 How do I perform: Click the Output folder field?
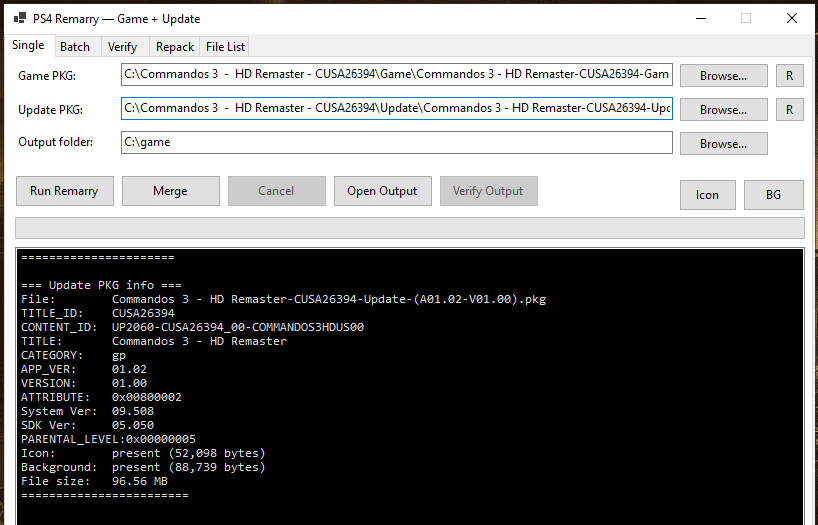396,142
